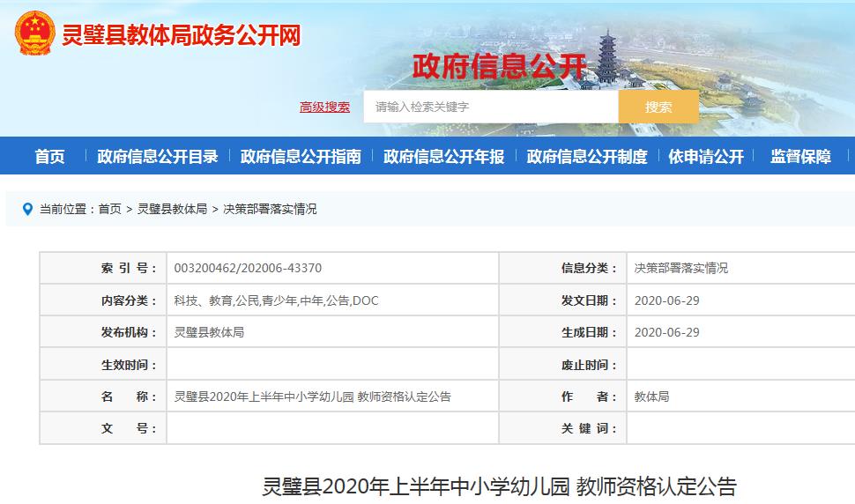Focus the 请输入检索关键字 search field

tap(491, 107)
